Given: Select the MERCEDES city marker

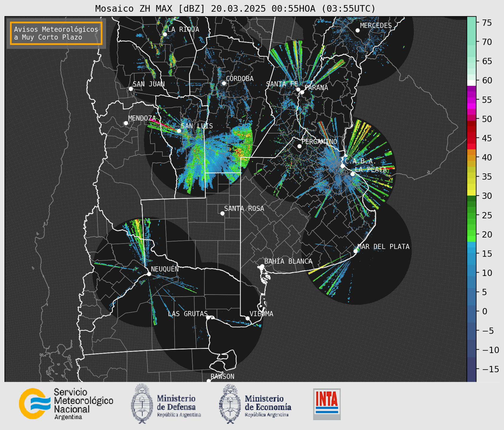Looking at the screenshot, I should coord(357,31).
